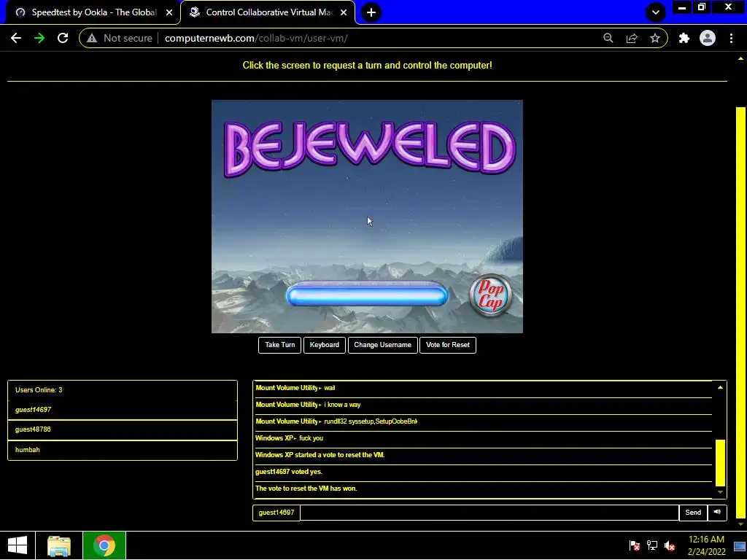Open the profile avatar menu
The height and width of the screenshot is (560, 747).
708,38
